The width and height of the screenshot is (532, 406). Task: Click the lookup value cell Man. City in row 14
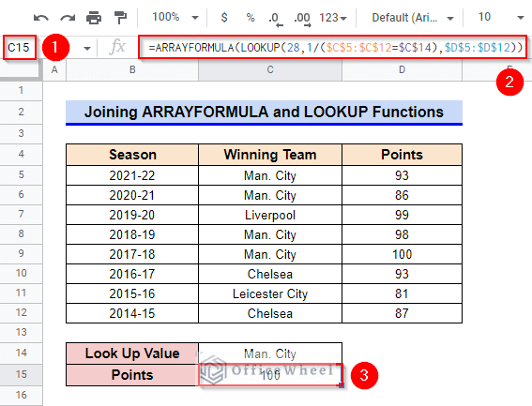pyautogui.click(x=270, y=353)
